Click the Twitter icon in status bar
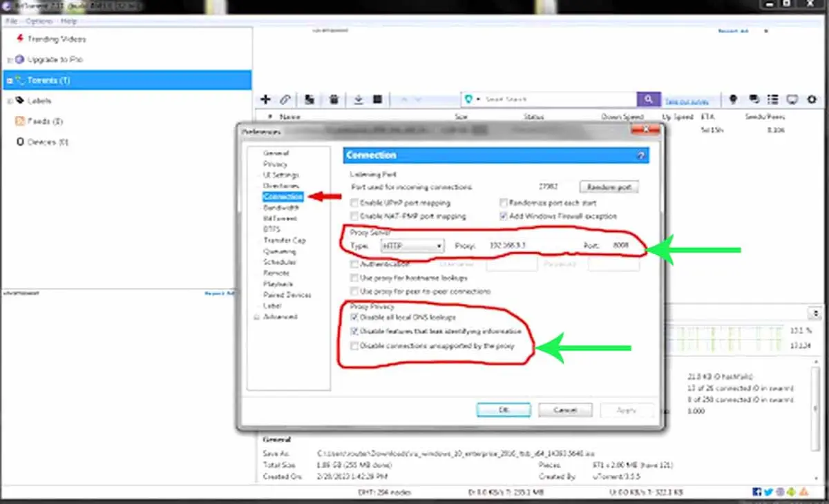This screenshot has height=504, width=829. click(x=768, y=492)
